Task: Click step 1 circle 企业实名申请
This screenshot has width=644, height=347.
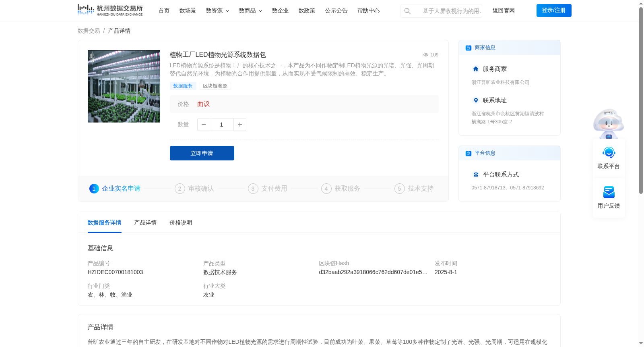Action: pyautogui.click(x=94, y=189)
